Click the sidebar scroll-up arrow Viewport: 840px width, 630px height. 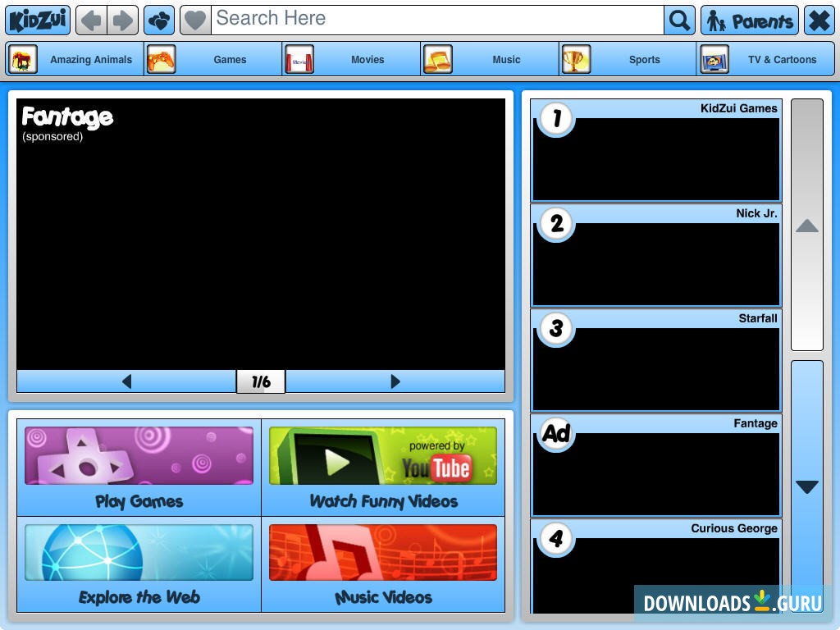[x=806, y=227]
